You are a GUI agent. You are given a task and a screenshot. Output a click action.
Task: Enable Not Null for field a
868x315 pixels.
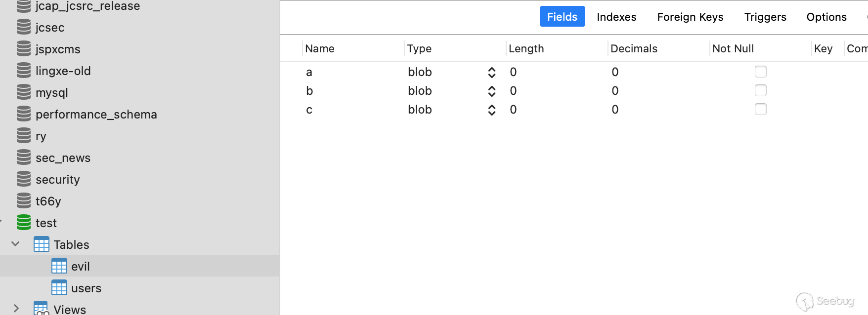(760, 72)
